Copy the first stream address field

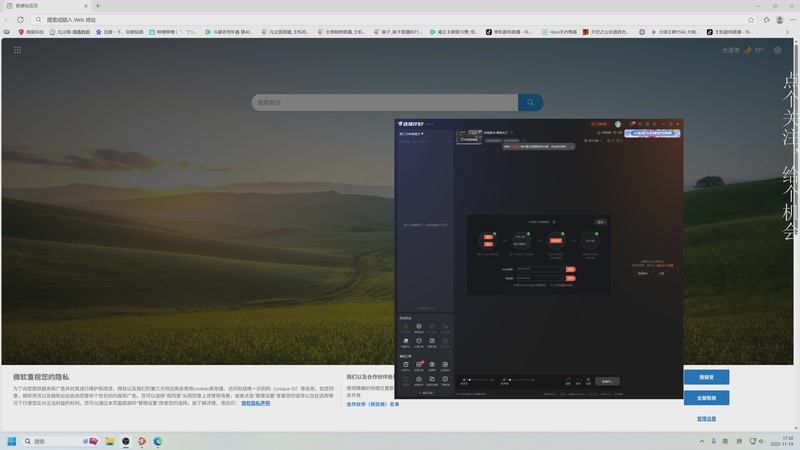coord(571,269)
